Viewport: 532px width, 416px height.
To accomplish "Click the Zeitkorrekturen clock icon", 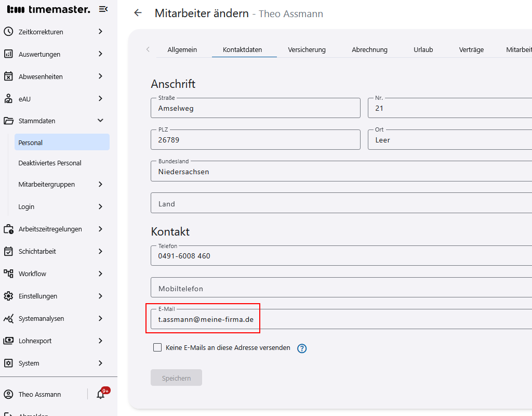I will pyautogui.click(x=8, y=32).
